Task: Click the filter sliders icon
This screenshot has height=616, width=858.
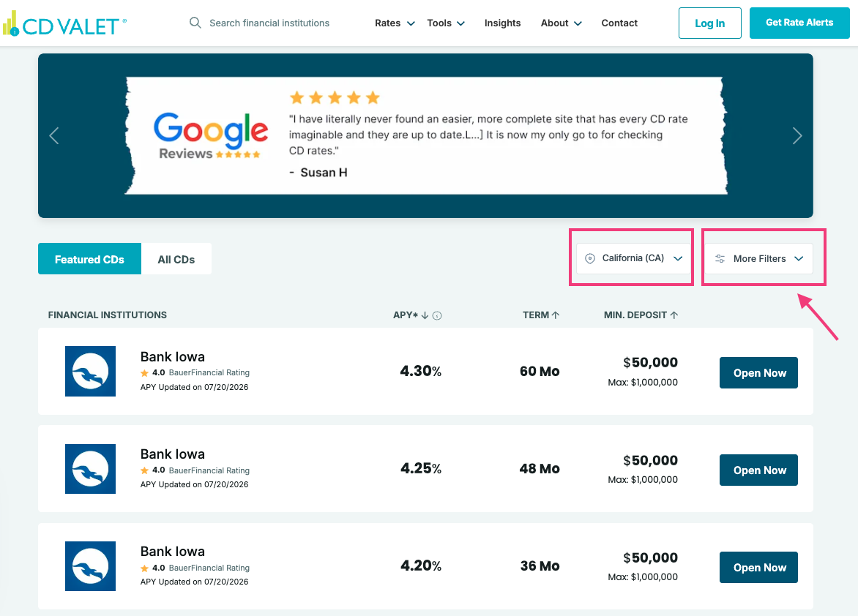Action: pyautogui.click(x=720, y=259)
